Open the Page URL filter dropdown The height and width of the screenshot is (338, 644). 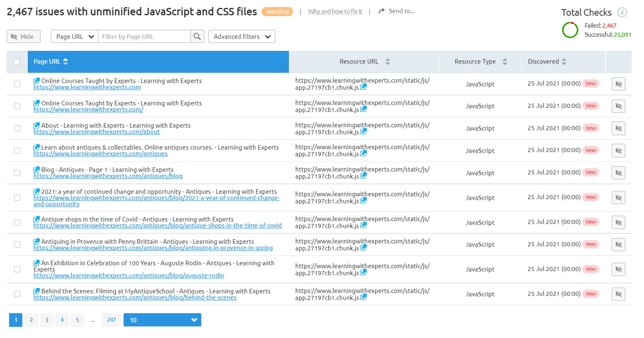point(74,36)
